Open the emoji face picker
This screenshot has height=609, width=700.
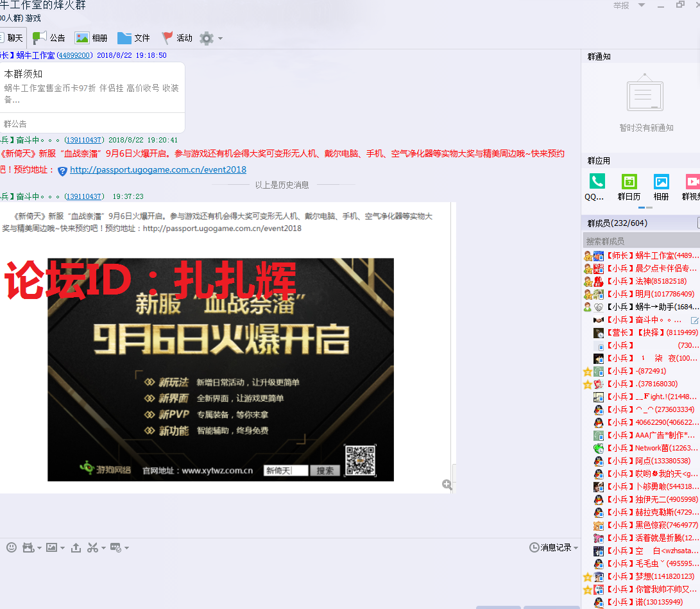coord(12,547)
